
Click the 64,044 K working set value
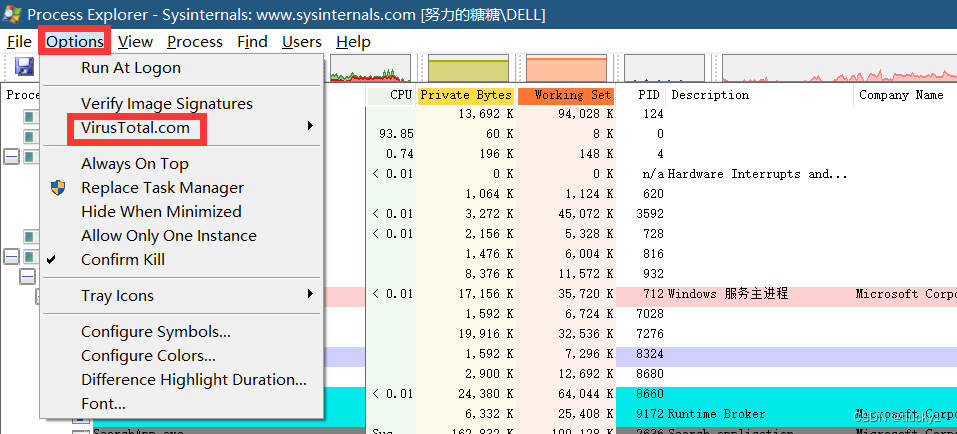click(x=585, y=394)
